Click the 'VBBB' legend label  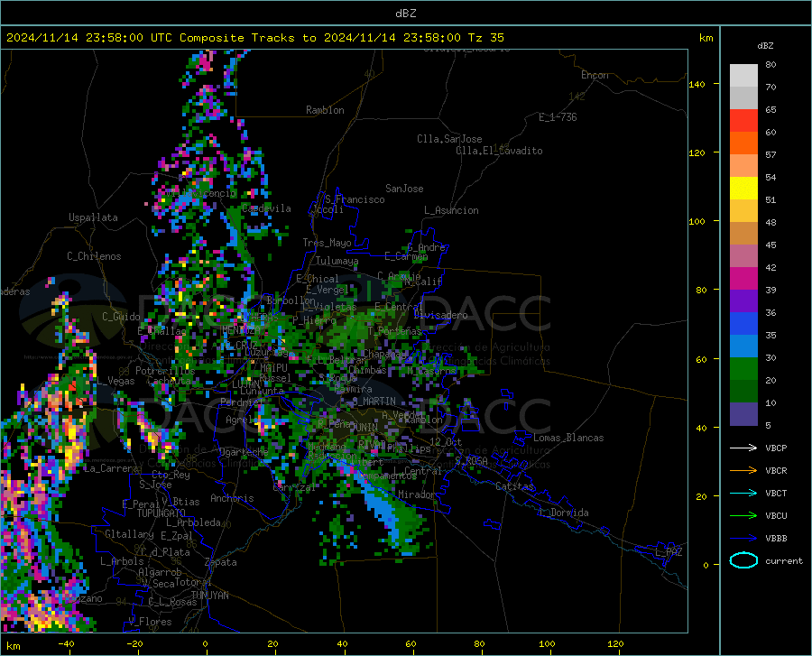(776, 539)
